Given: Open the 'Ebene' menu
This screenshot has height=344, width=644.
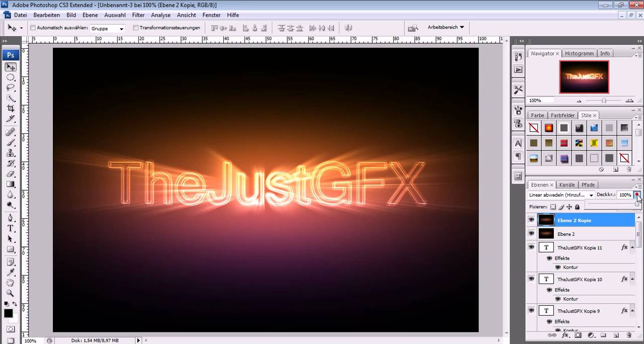Looking at the screenshot, I should 90,15.
